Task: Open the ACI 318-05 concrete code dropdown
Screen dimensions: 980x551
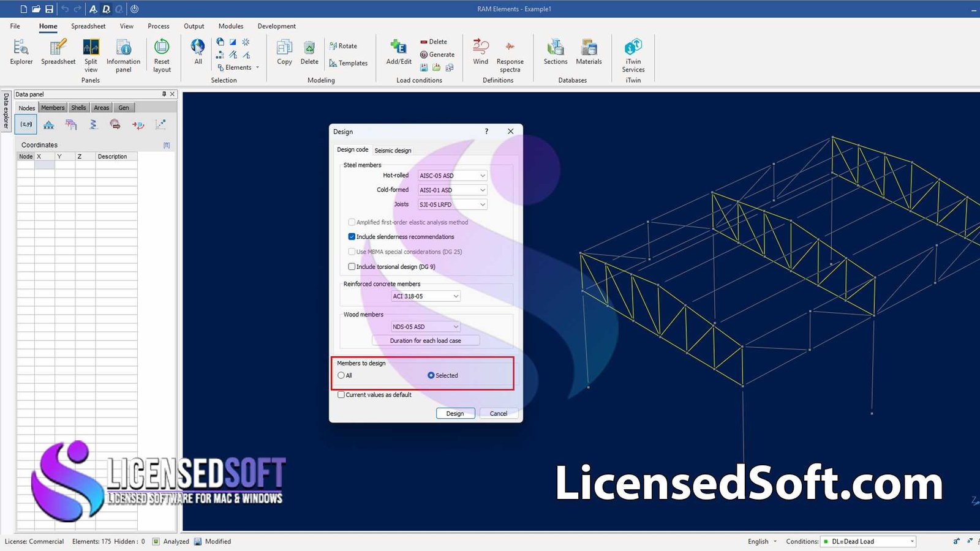Action: pos(426,296)
